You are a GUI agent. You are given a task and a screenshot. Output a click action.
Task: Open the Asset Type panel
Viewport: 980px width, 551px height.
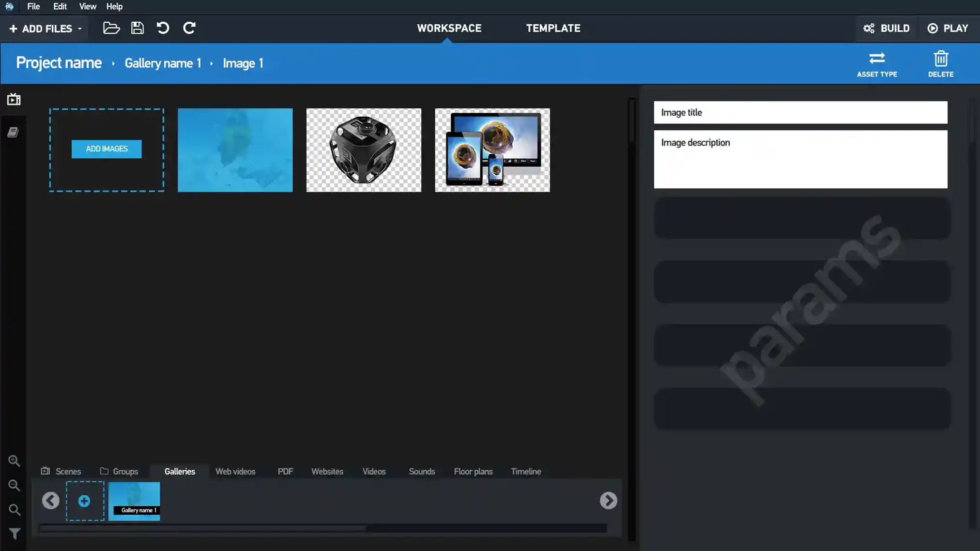877,63
